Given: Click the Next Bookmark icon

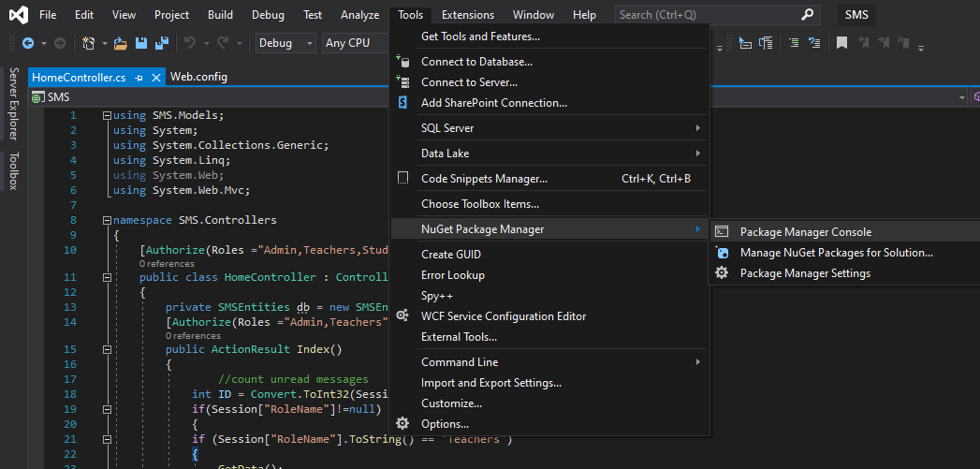Looking at the screenshot, I should click(x=884, y=42).
